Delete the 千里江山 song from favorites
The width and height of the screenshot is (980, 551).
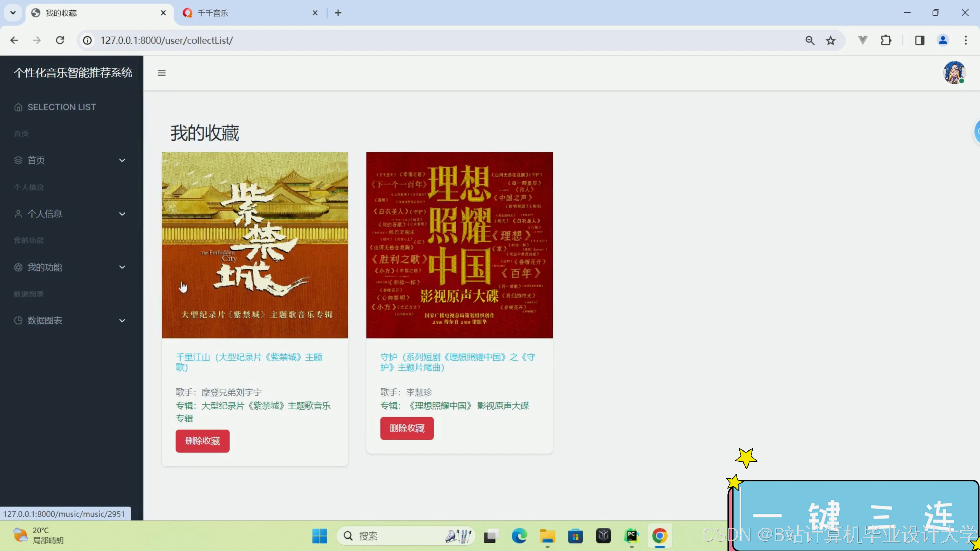pos(202,441)
